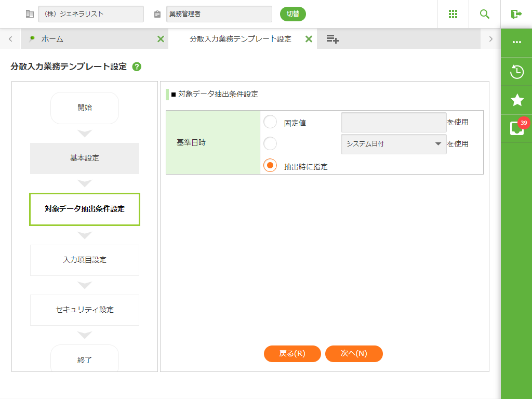The width and height of the screenshot is (532, 399).
Task: Open the history clock icon
Action: pyautogui.click(x=516, y=72)
